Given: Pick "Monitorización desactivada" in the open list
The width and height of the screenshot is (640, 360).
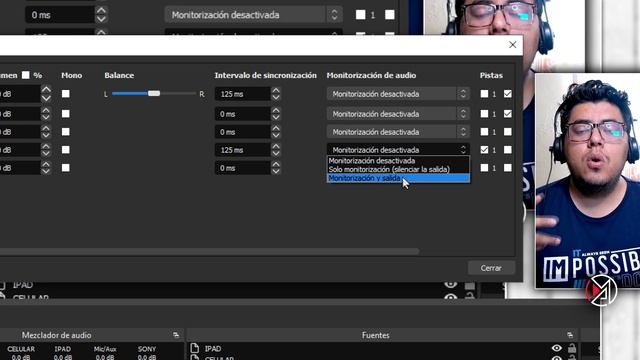Looking at the screenshot, I should click(x=398, y=161).
